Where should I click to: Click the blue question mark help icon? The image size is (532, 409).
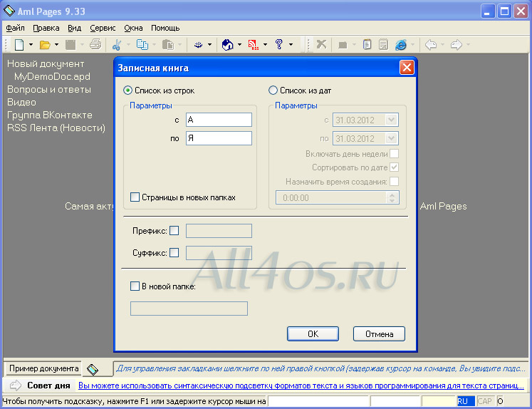point(279,44)
